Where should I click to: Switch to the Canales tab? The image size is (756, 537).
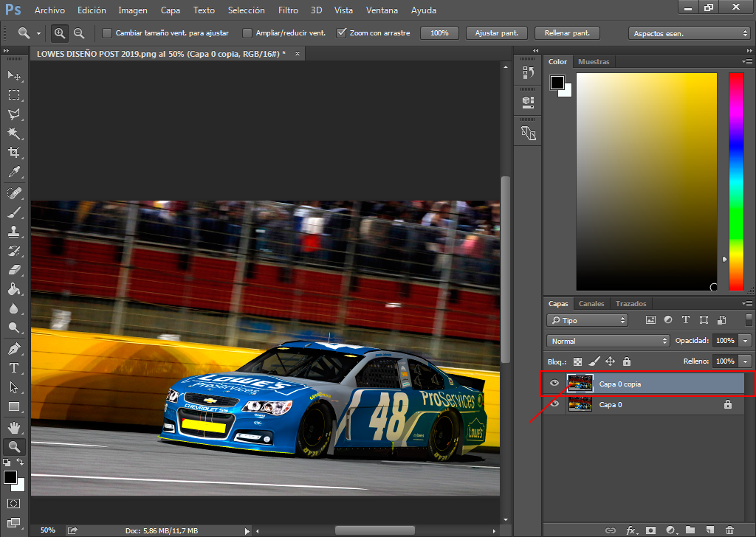point(591,303)
